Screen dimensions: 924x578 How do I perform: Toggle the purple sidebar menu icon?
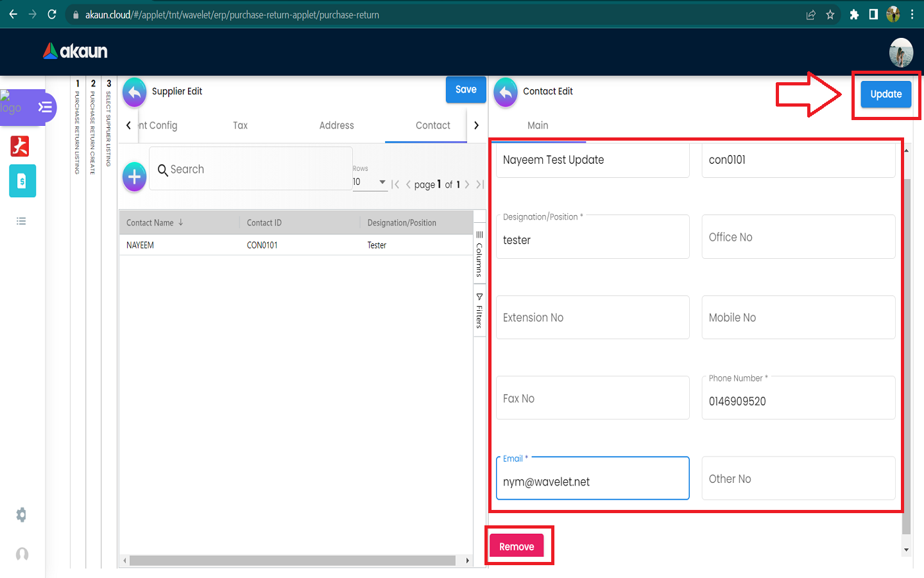point(45,107)
